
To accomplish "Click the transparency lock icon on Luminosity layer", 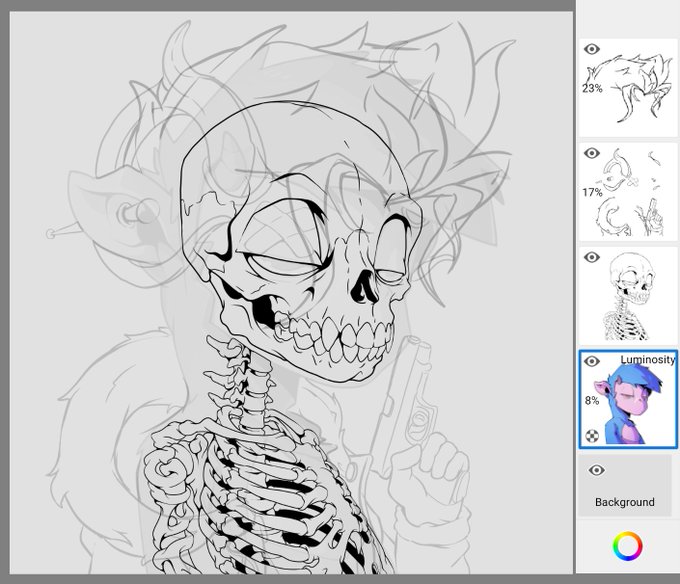I will coord(592,436).
